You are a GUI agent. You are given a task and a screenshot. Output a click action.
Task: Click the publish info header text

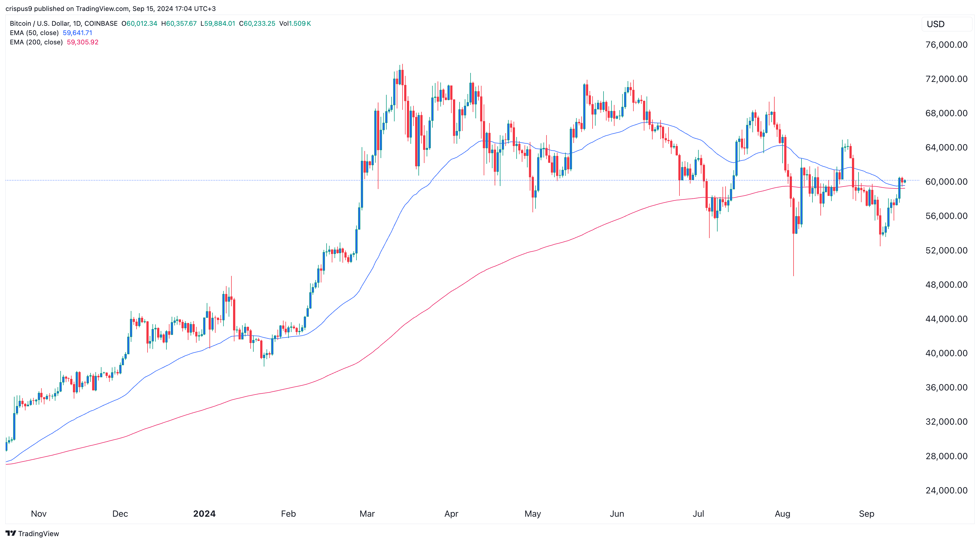111,8
